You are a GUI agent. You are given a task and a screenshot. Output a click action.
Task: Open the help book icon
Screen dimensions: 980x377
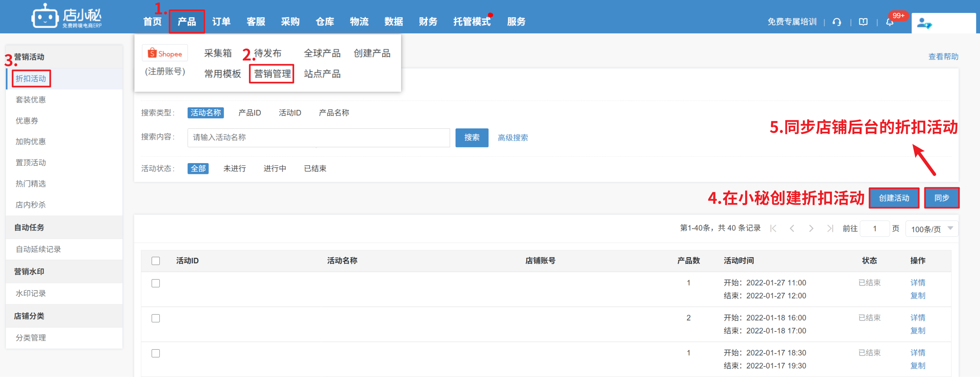click(x=863, y=22)
